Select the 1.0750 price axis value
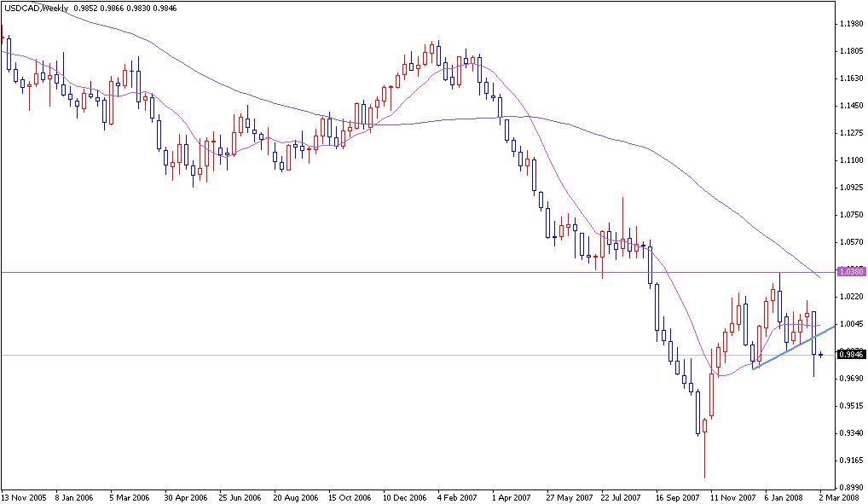Viewport: 868px width, 504px height. point(852,214)
